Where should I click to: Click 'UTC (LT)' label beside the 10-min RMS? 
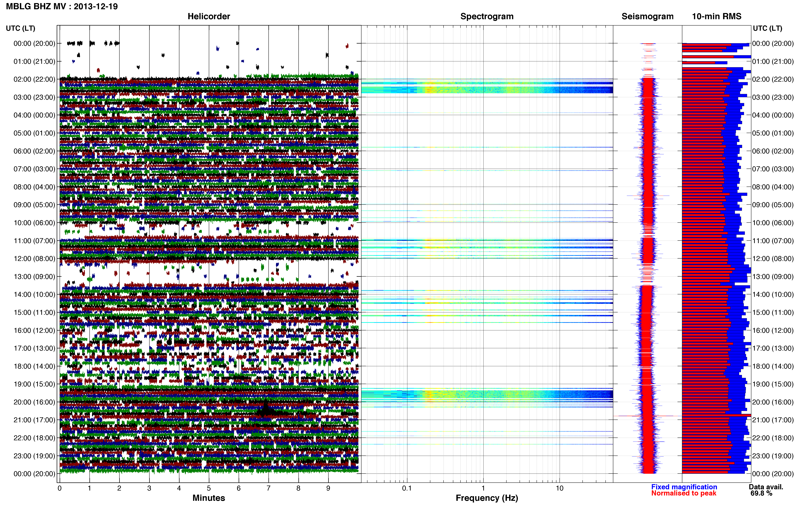coord(767,28)
